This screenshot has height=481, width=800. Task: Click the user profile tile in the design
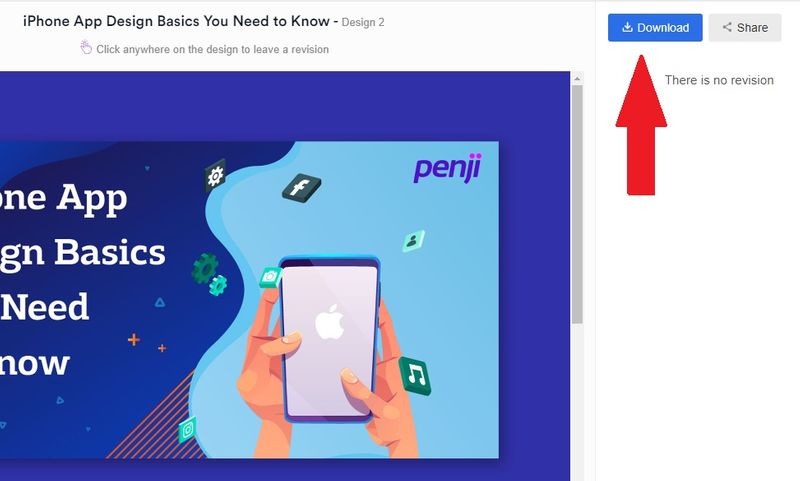[x=413, y=240]
